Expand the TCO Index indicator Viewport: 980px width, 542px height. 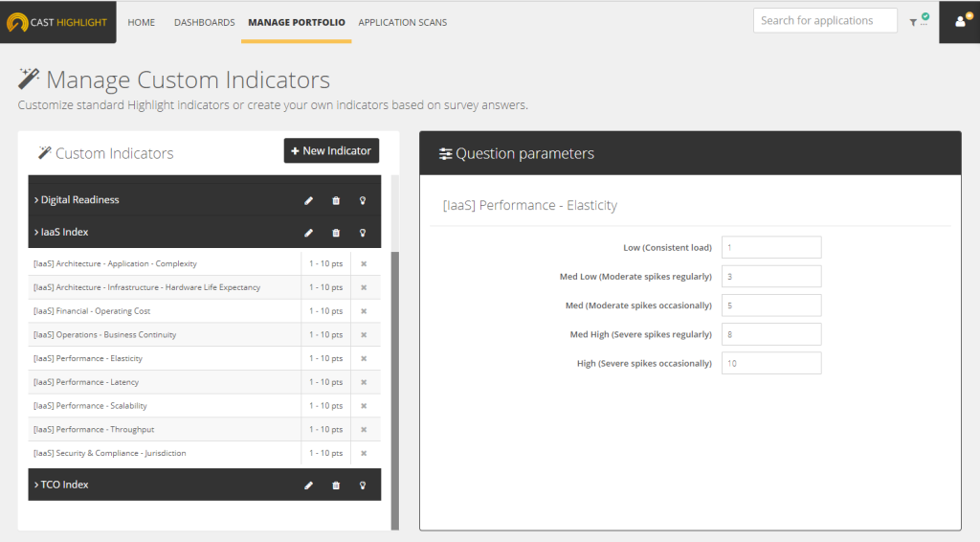pyautogui.click(x=64, y=485)
